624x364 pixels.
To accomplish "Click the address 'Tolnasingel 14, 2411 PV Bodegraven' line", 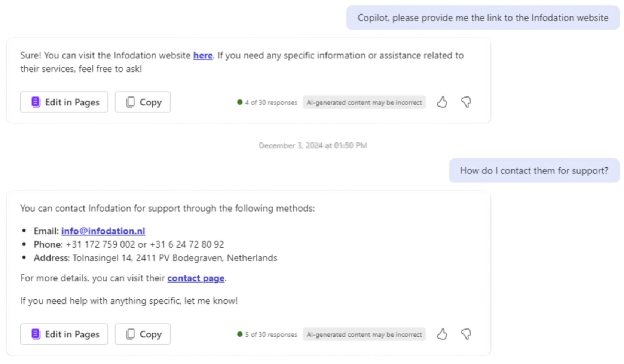I will (155, 258).
